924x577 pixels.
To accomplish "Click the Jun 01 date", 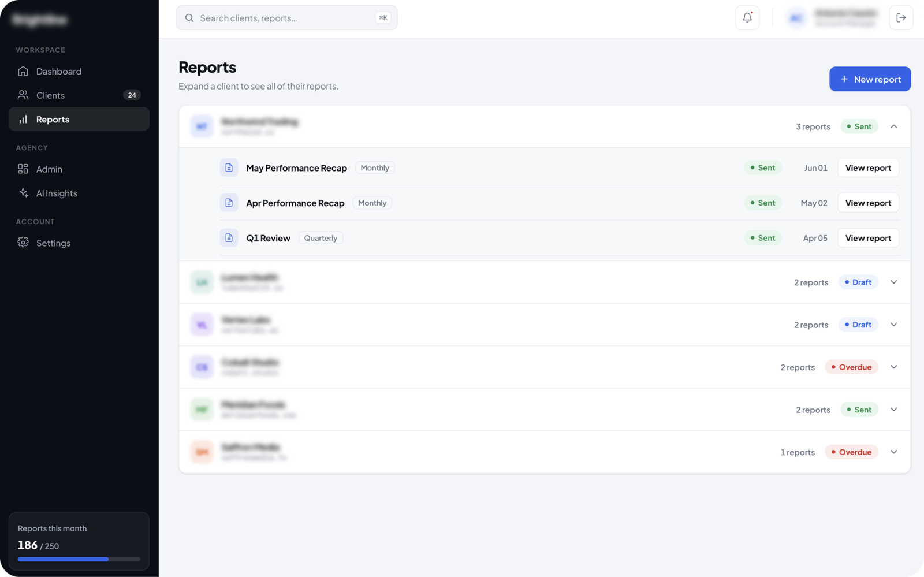I will click(815, 168).
